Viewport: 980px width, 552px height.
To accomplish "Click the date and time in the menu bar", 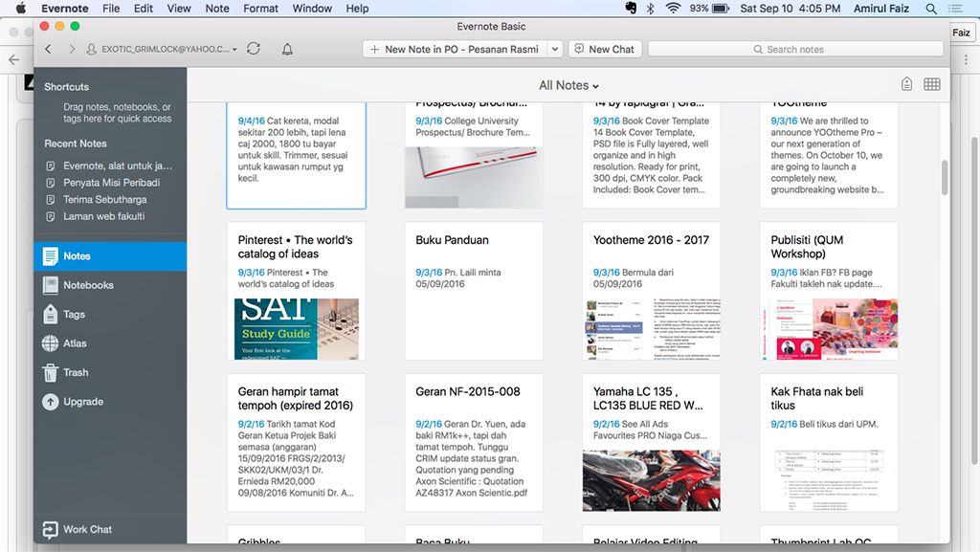I will [x=790, y=9].
